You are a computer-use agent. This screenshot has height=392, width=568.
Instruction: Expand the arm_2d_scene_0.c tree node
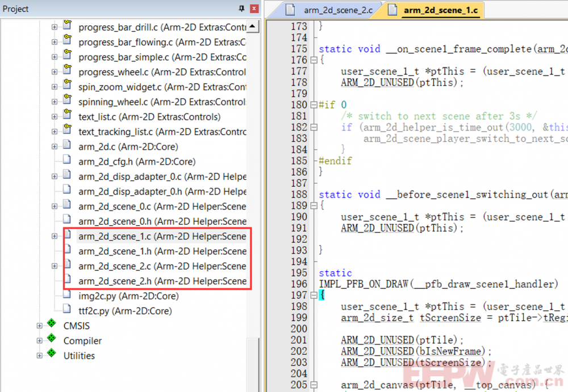coord(55,206)
